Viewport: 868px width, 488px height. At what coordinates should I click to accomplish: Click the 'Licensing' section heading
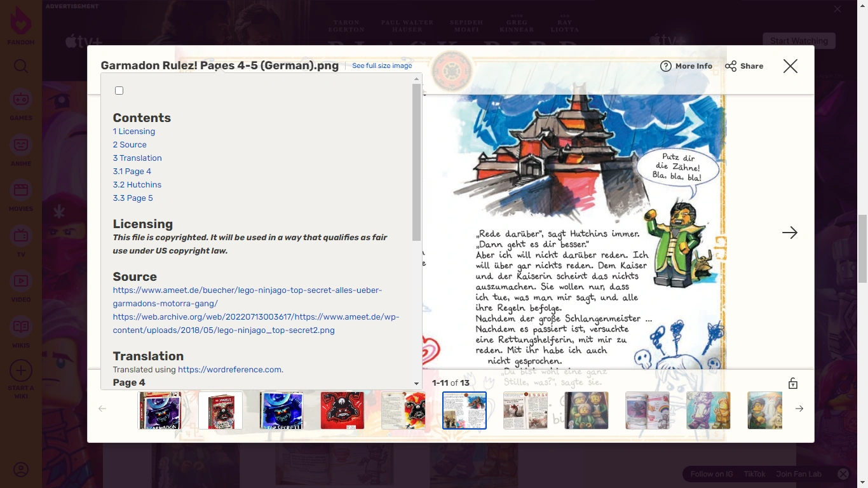pyautogui.click(x=143, y=224)
